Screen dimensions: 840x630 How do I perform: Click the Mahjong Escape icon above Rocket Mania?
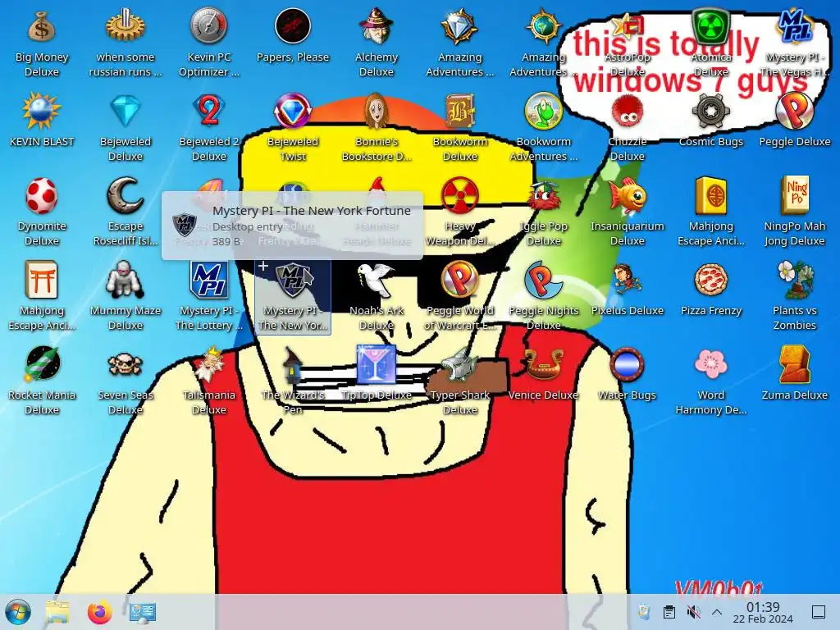coord(42,280)
